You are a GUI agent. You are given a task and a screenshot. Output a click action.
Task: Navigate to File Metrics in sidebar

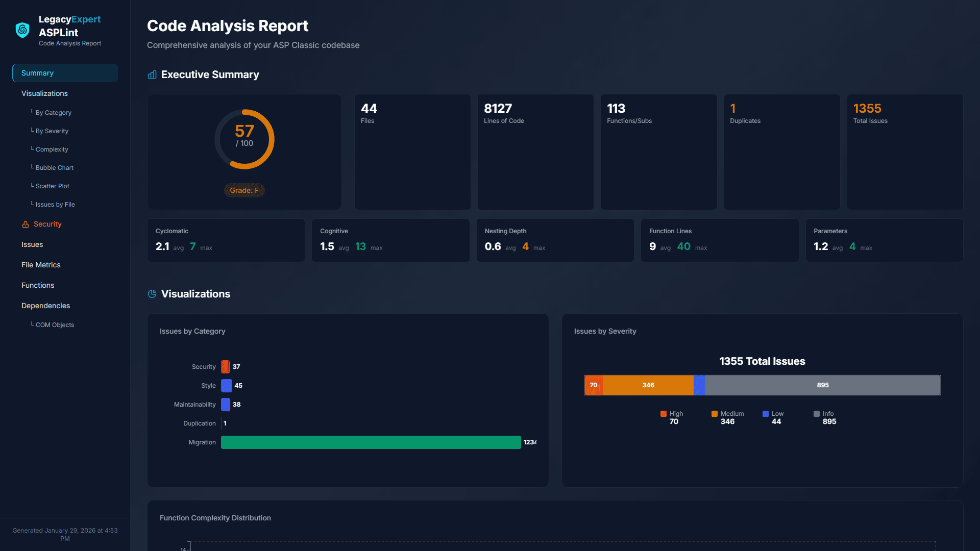click(41, 265)
